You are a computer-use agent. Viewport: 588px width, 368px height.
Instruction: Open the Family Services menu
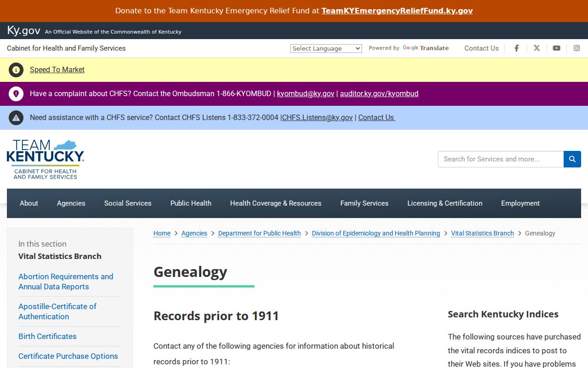(364, 203)
